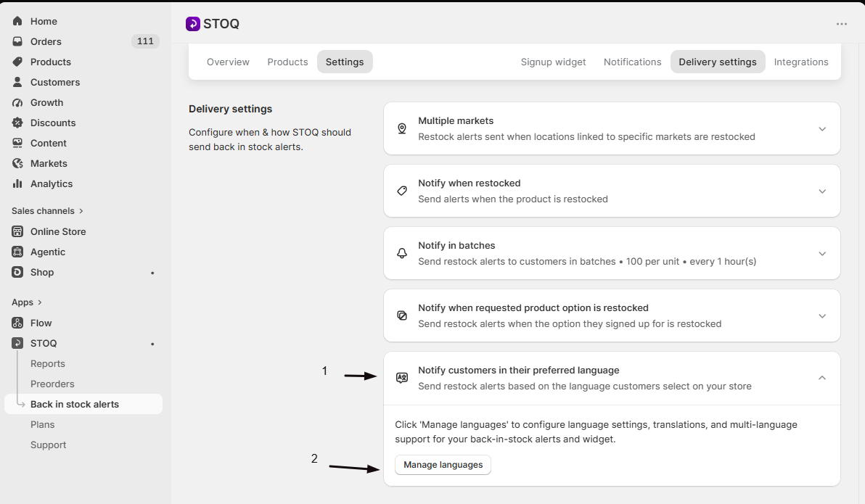Image resolution: width=865 pixels, height=504 pixels.
Task: Click the Manage languages button
Action: tap(443, 465)
